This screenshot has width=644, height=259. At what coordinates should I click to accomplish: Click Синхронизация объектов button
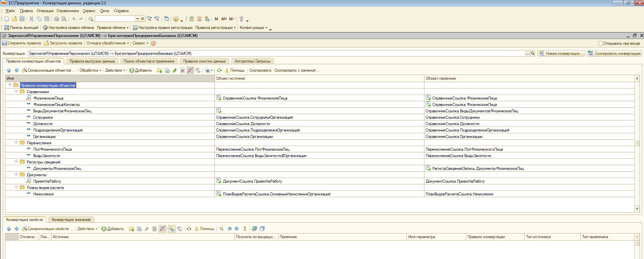click(48, 70)
